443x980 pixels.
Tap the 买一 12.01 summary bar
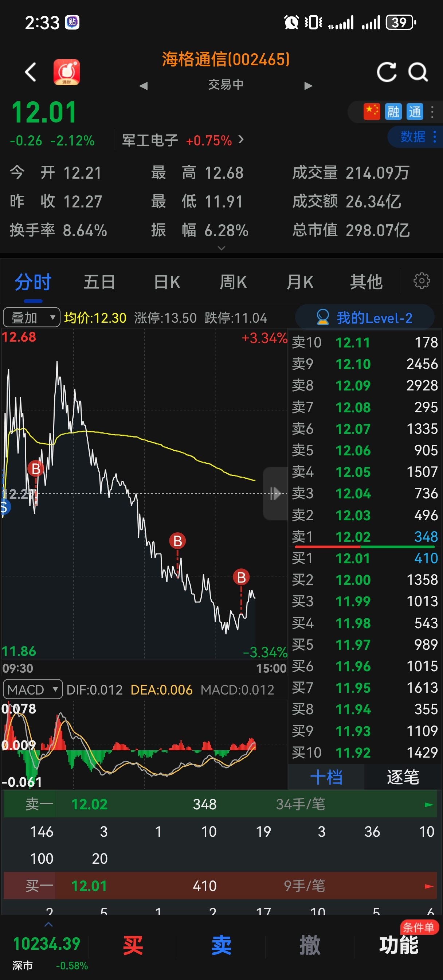click(220, 886)
